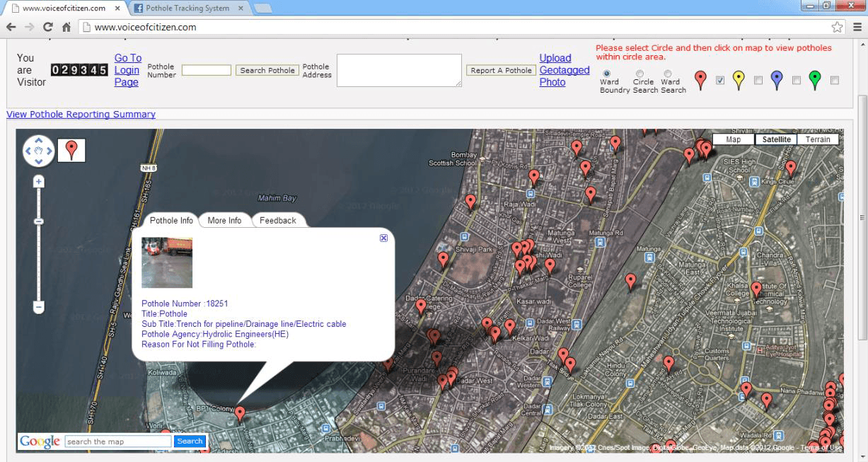Click the red legend pin icon
Viewport: 868px width, 462px height.
tap(700, 81)
